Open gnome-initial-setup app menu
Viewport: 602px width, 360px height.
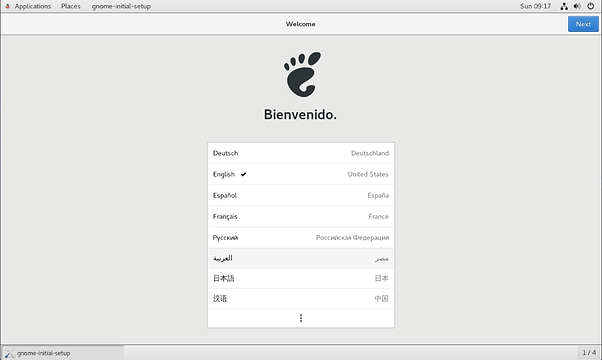pos(121,6)
